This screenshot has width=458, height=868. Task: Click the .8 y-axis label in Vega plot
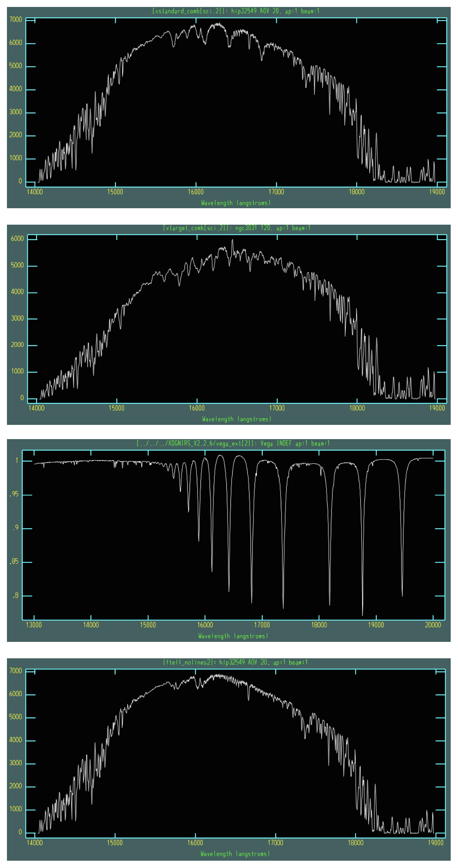pos(15,595)
